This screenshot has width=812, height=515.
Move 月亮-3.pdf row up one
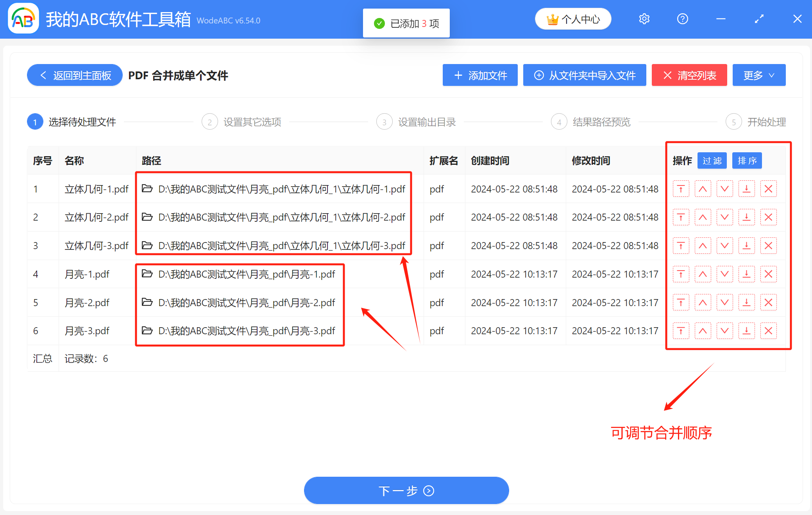pyautogui.click(x=703, y=331)
